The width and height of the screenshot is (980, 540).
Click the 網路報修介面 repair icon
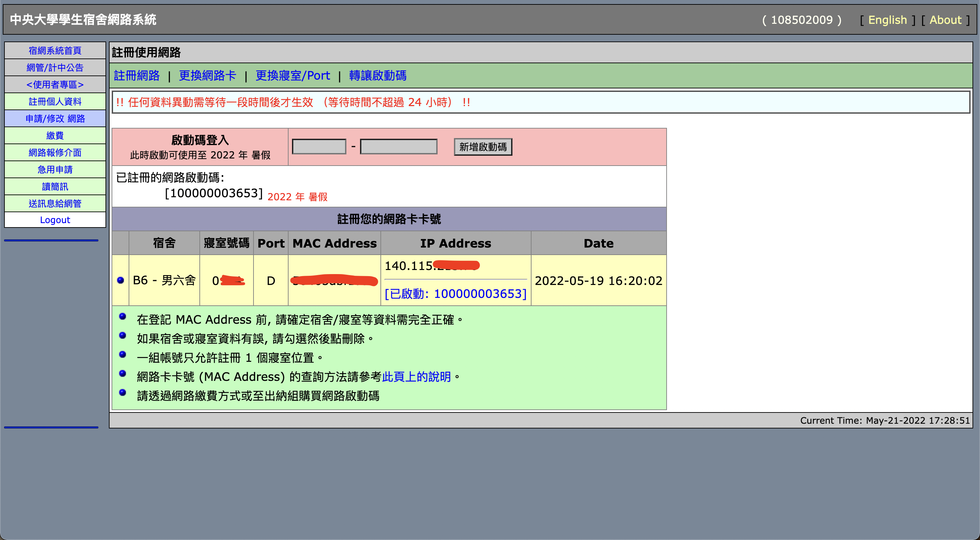point(56,152)
